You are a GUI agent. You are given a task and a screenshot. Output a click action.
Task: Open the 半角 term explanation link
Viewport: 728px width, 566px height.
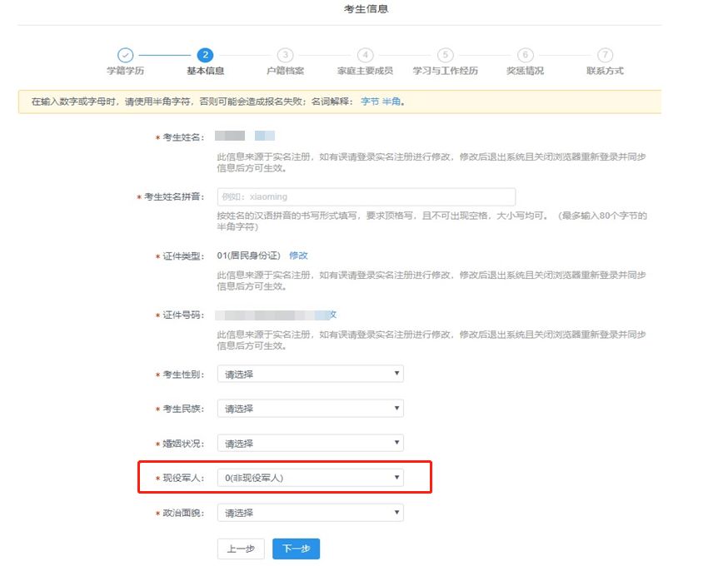[391, 102]
